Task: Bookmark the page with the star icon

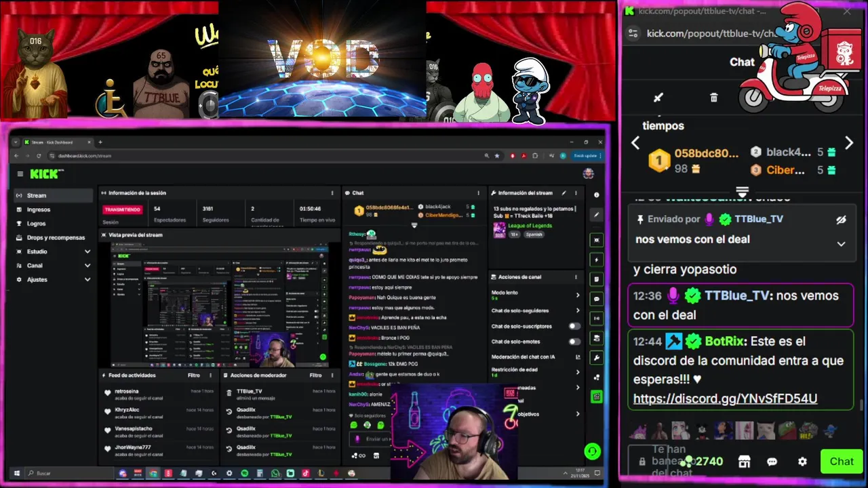Action: (497, 156)
